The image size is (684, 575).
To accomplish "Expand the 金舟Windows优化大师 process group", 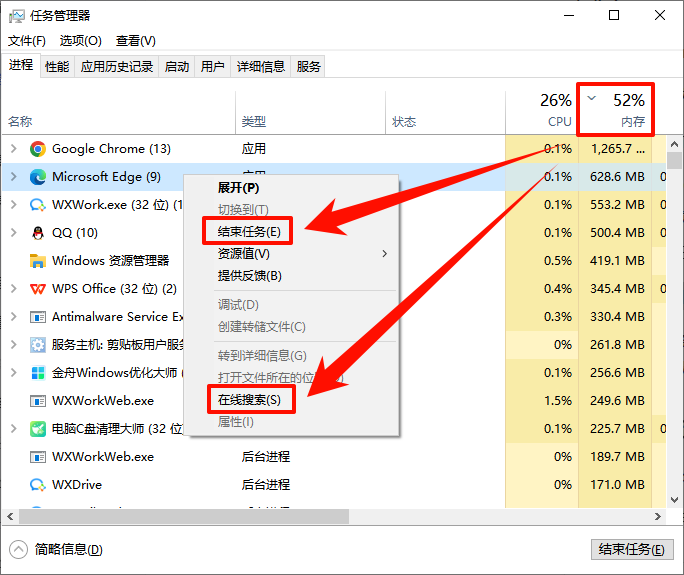I will tap(14, 373).
